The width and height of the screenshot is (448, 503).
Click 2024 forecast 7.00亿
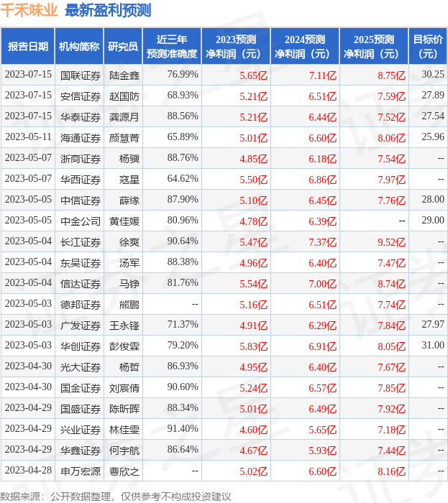323,284
